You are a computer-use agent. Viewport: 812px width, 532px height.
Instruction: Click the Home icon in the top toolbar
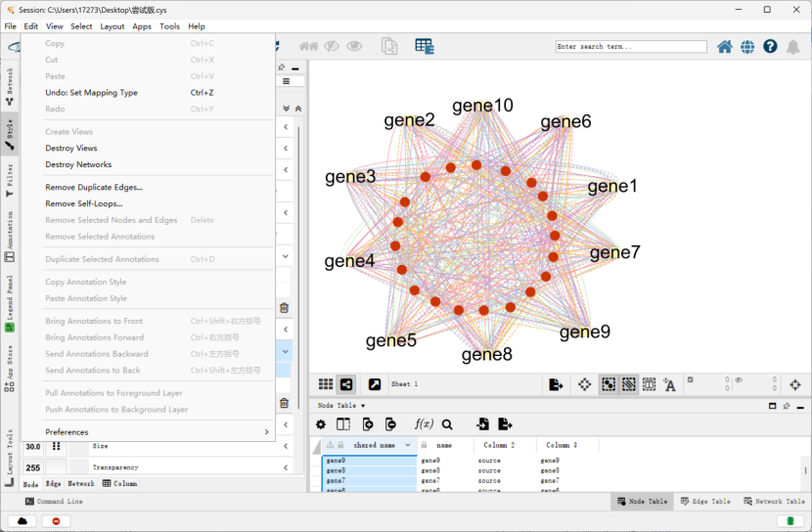click(725, 47)
